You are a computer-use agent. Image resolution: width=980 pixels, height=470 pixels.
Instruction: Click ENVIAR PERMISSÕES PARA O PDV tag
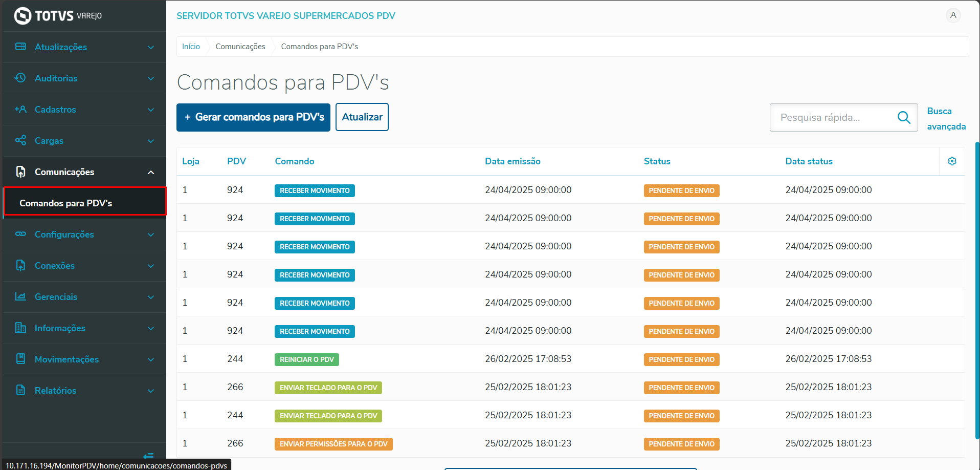tap(333, 444)
